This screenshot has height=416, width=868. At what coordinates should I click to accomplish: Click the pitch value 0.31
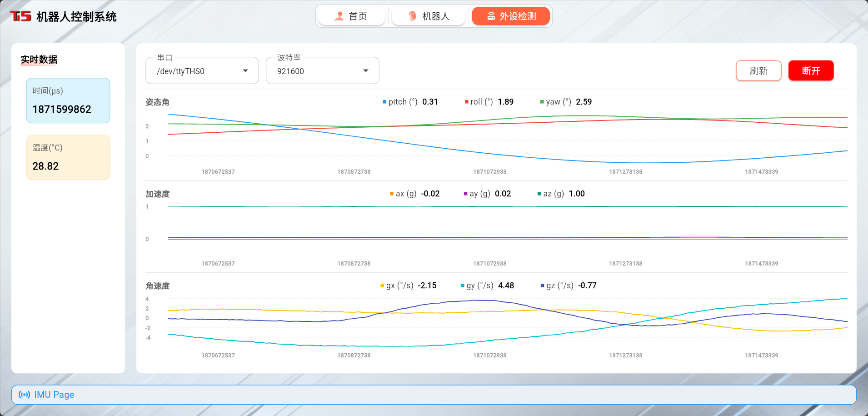pyautogui.click(x=430, y=102)
